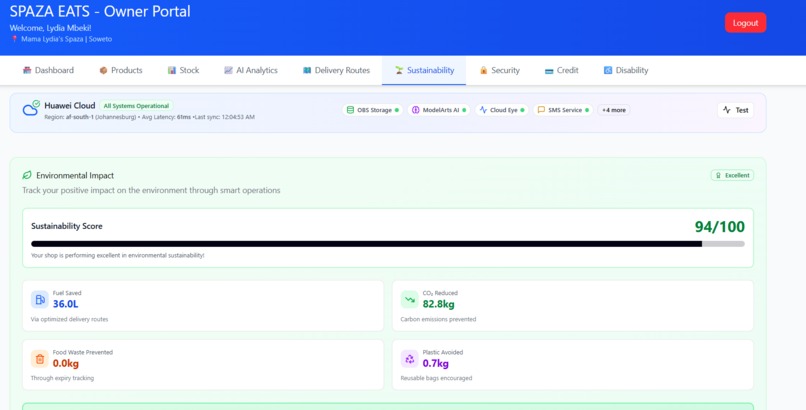Click the Excellent rating badge
Screen dimensions: 806x410
coord(732,175)
